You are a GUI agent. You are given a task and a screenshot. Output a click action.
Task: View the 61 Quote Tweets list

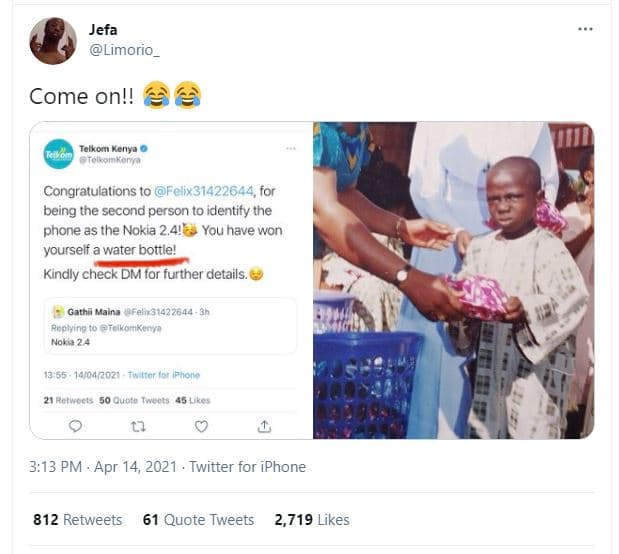[198, 520]
